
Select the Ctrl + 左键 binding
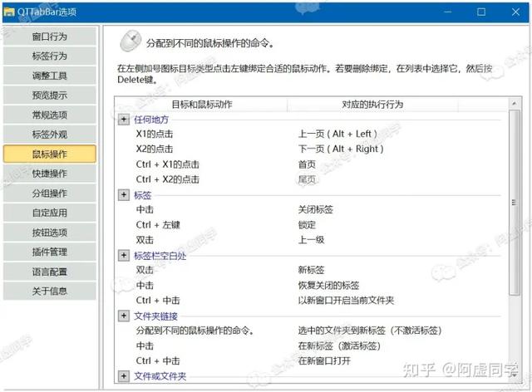[x=158, y=225]
